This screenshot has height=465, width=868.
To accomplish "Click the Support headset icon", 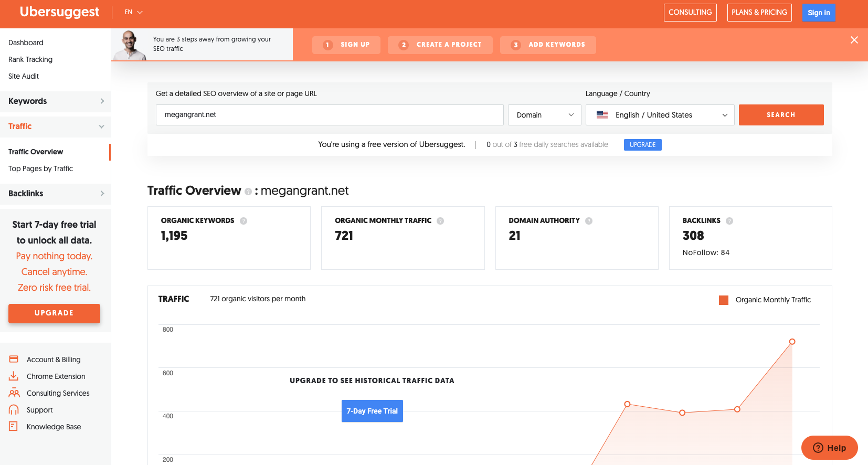I will [x=14, y=410].
